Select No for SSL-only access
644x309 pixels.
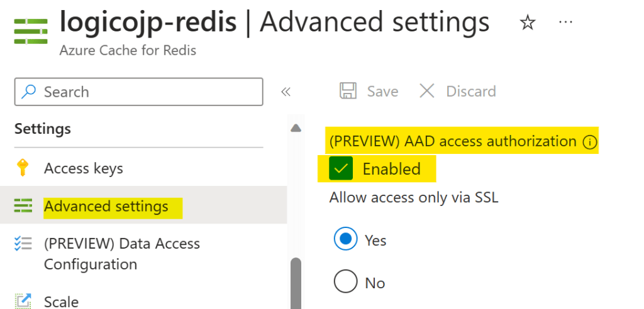345,283
